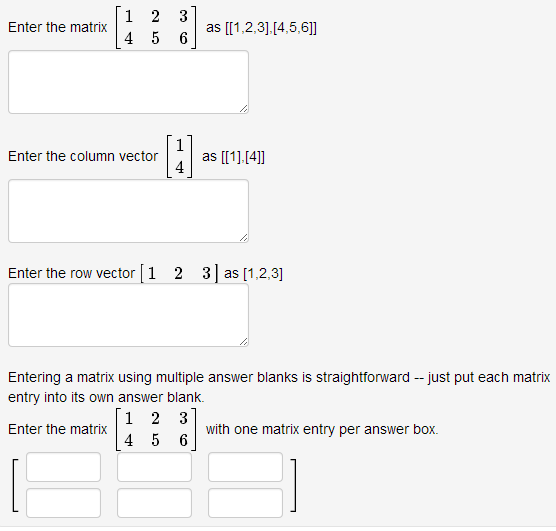This screenshot has width=556, height=531.
Task: Click the rendered column vector with entries 1 and 4
Action: 180,156
